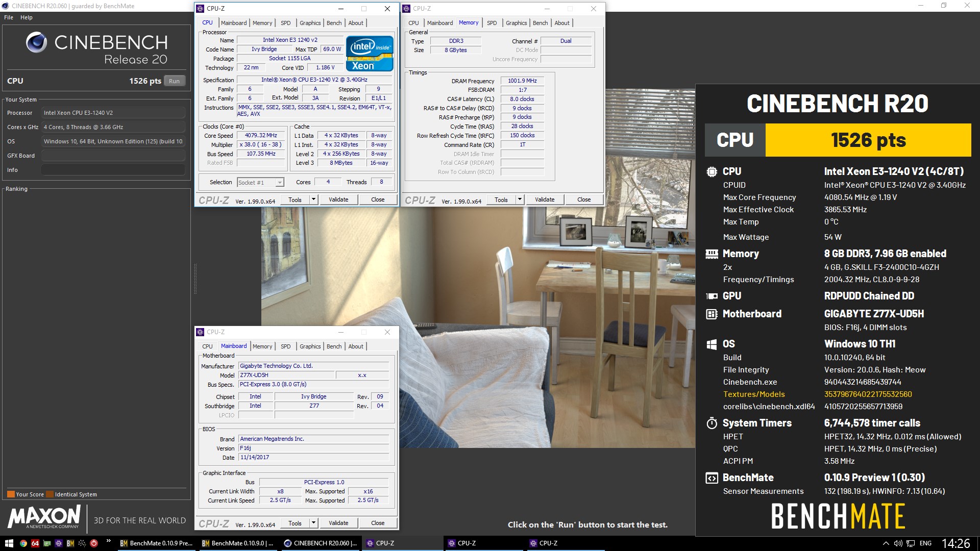The image size is (980, 551).
Task: Click BIOS Date value 11/14/2017
Action: [x=314, y=458]
